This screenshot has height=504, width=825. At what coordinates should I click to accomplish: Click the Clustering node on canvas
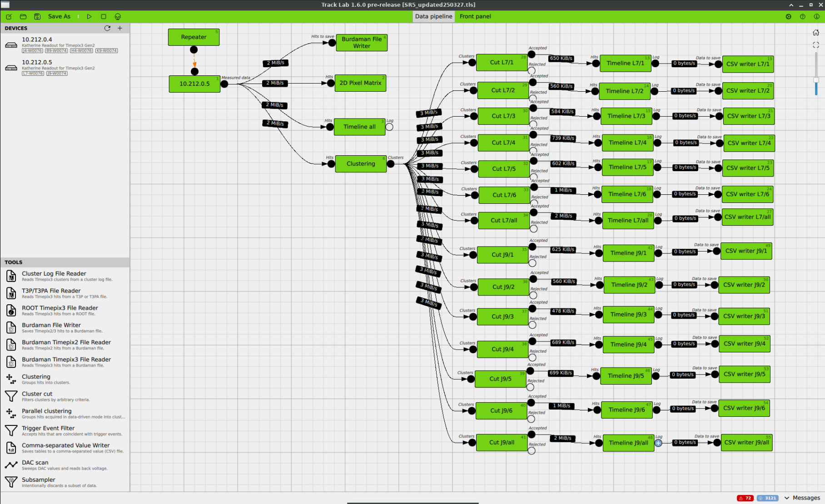pos(361,164)
